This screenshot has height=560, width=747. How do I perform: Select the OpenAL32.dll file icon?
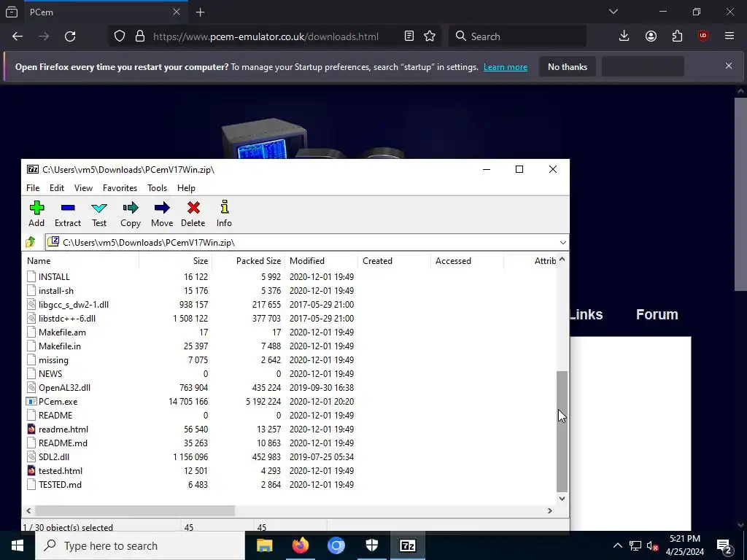31,388
